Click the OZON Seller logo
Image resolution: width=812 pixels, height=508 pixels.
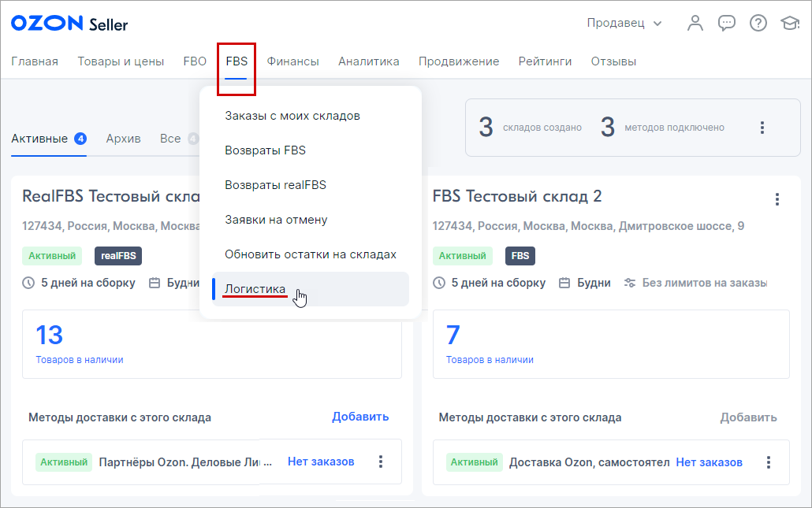tap(69, 23)
